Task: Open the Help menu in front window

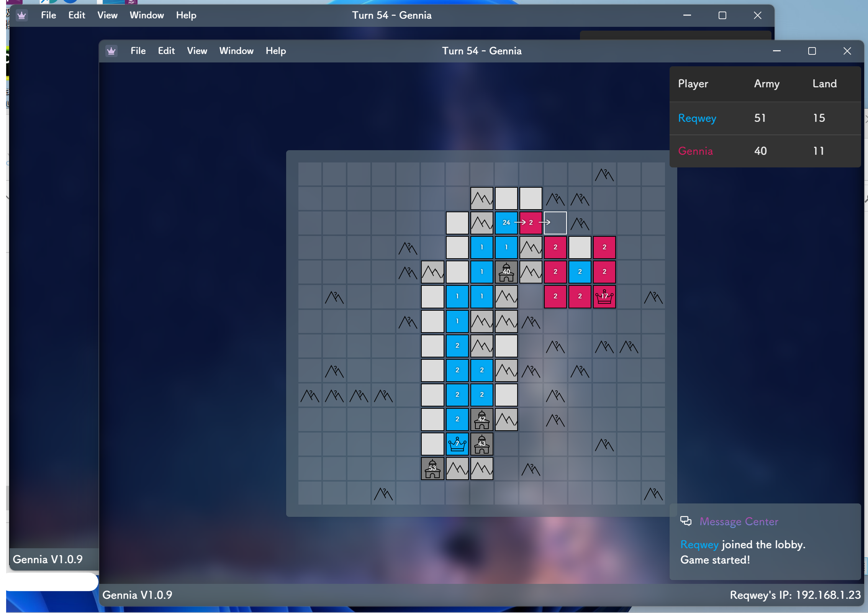Action: (x=276, y=51)
